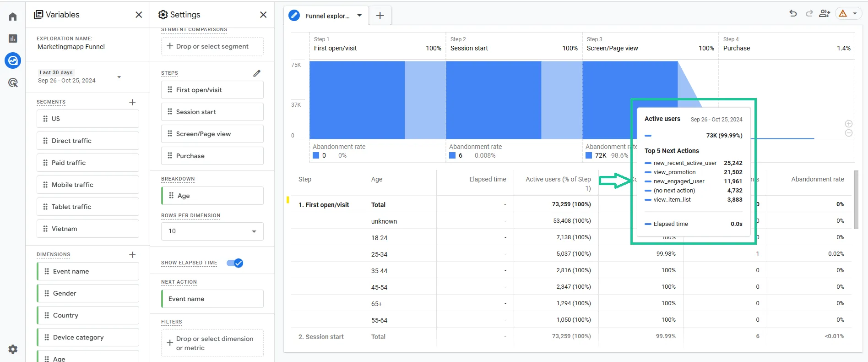Click the 2. Session start row

(571, 336)
